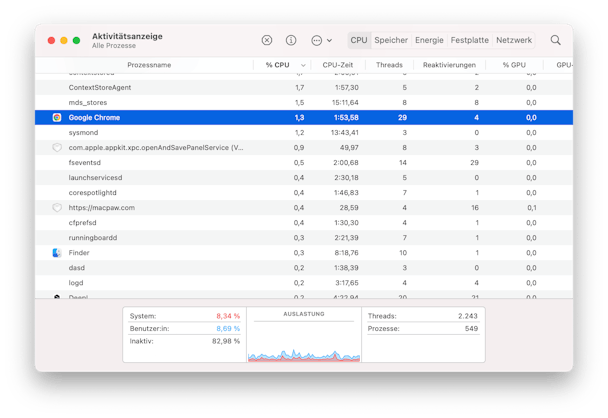Image resolution: width=608 pixels, height=418 pixels.
Task: Sort by Reaktivierungen column header
Action: [449, 65]
